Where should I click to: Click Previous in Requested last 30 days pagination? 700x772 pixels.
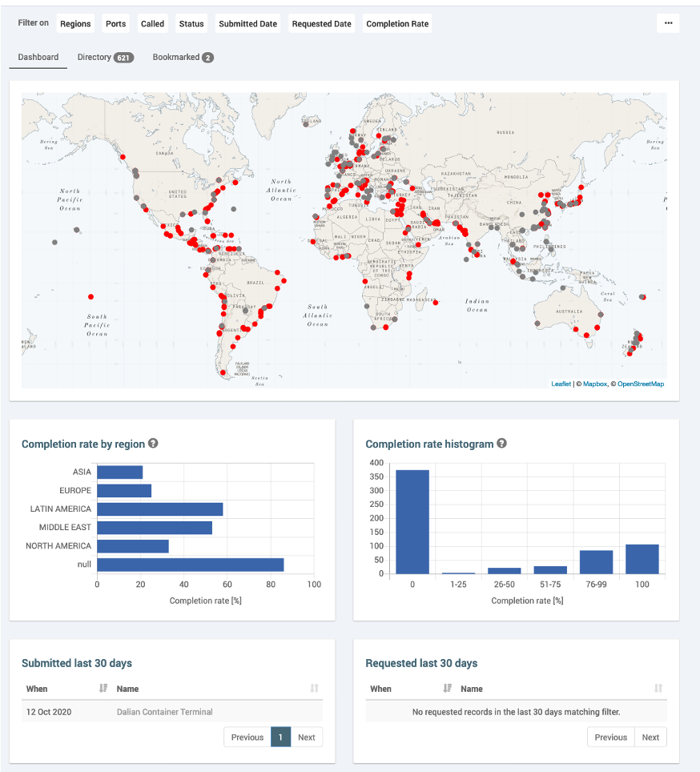point(610,738)
